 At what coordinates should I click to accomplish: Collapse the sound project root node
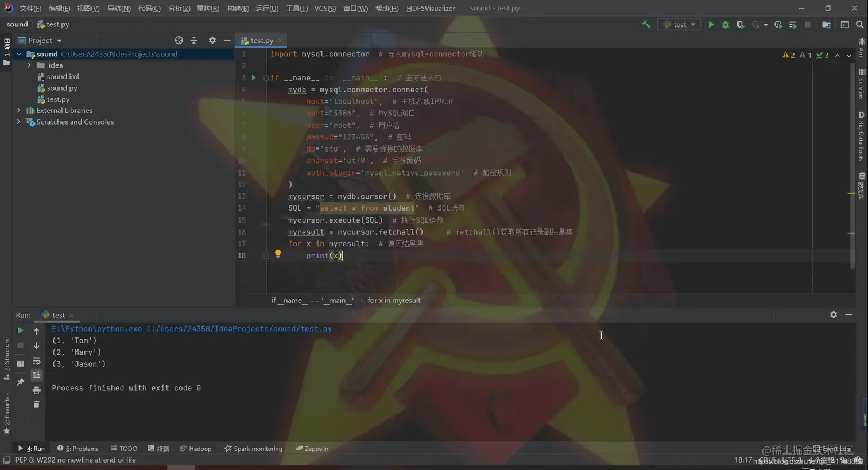click(x=19, y=54)
